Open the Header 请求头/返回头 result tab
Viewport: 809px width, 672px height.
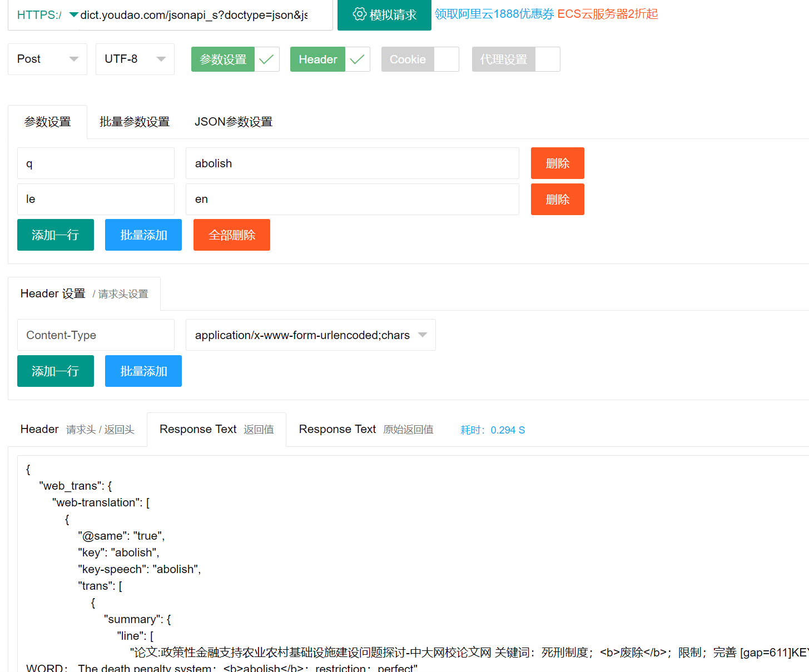tap(77, 430)
